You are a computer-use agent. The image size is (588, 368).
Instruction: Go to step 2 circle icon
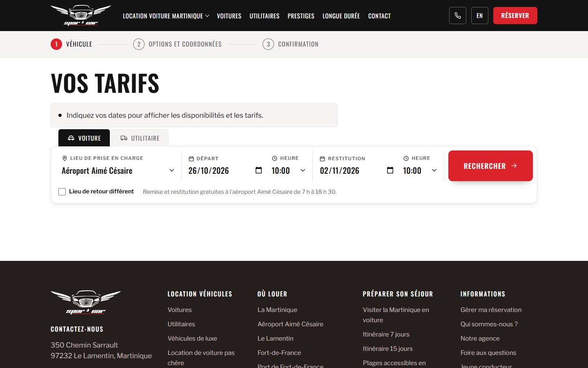pyautogui.click(x=139, y=44)
